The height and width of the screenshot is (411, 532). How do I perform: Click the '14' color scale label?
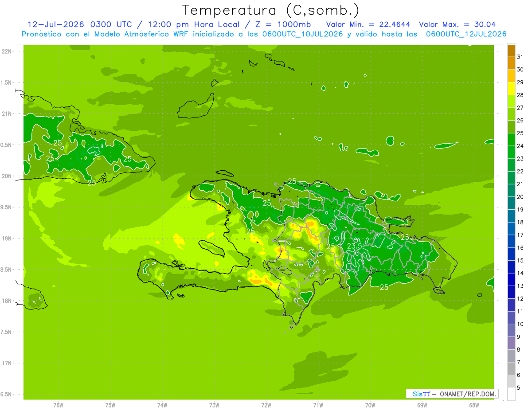point(520,273)
